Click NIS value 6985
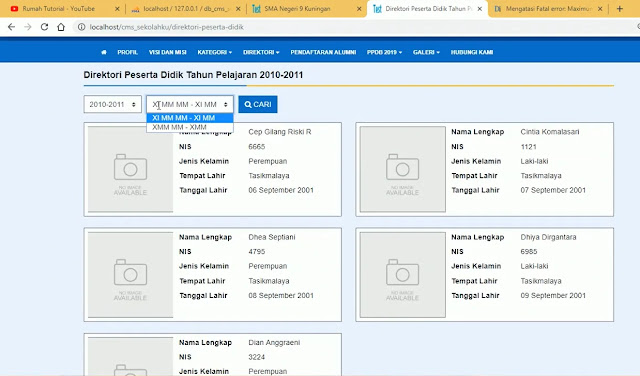Viewport: 640px width, 376px height. coord(529,252)
